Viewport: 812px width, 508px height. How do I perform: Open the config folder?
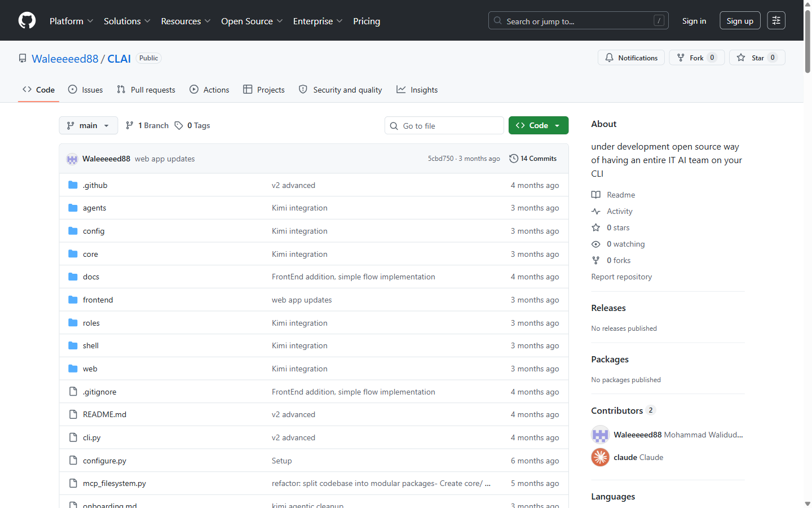pos(94,231)
